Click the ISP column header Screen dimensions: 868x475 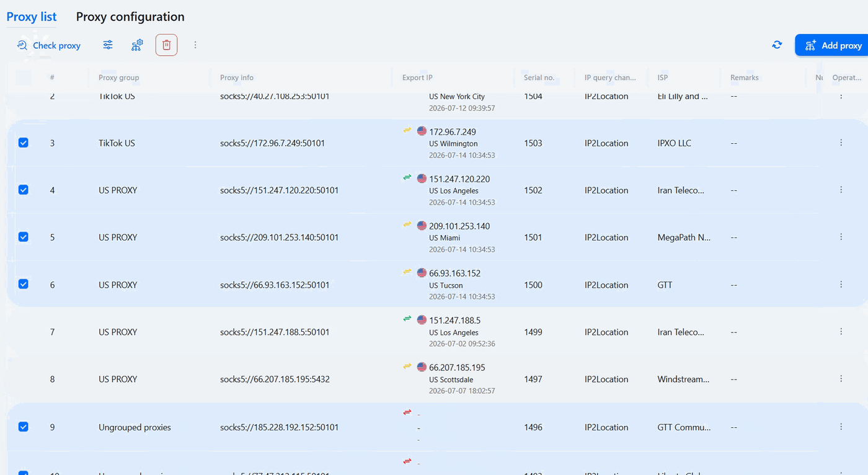tap(663, 78)
